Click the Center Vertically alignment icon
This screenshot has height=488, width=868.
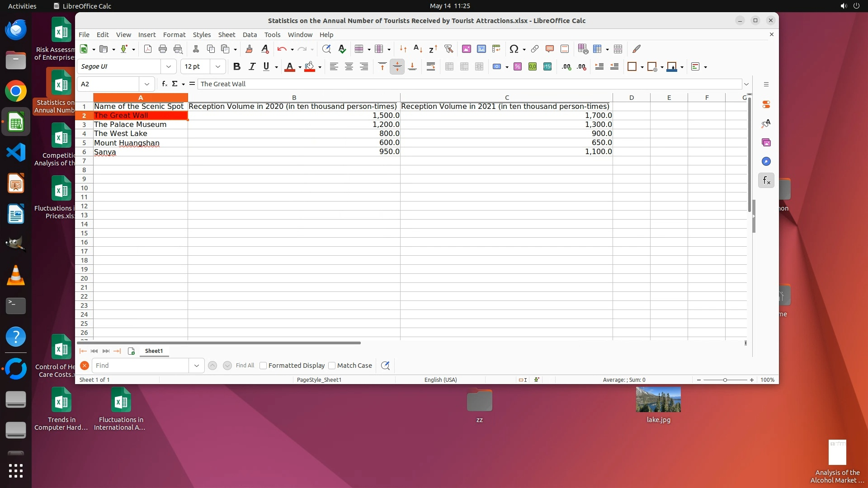pos(397,67)
